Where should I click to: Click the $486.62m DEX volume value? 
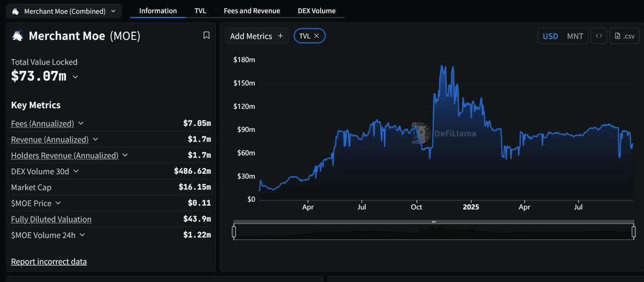pyautogui.click(x=192, y=171)
